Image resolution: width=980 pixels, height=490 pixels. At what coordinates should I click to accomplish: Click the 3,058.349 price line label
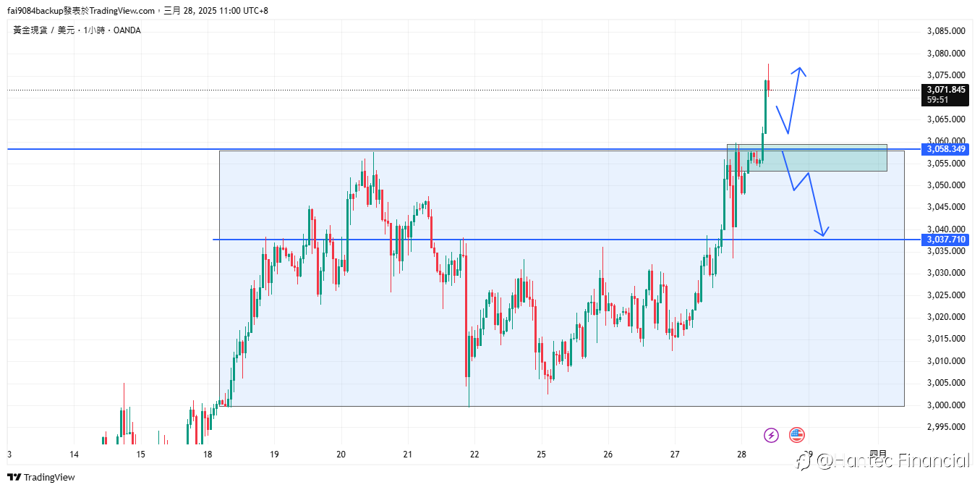pyautogui.click(x=945, y=149)
